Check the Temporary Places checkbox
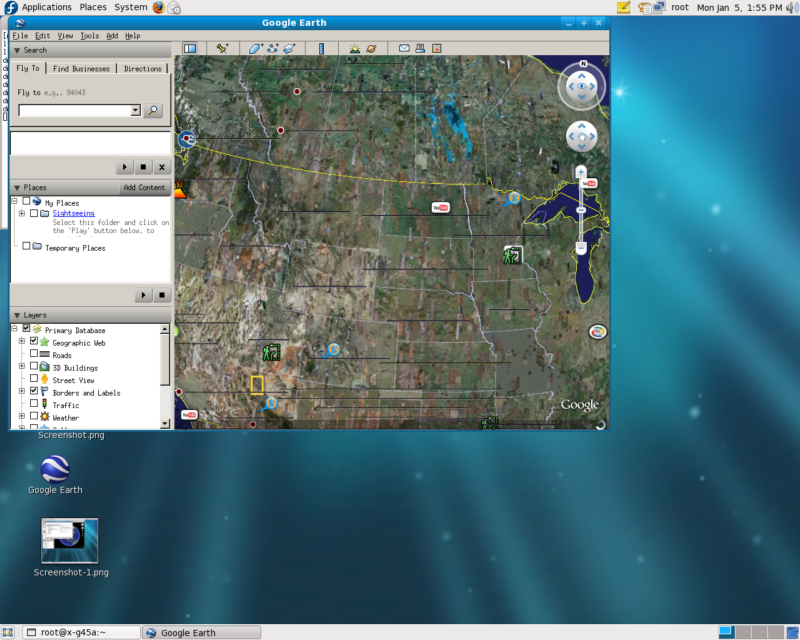Viewport: 800px width, 640px height. tap(26, 247)
